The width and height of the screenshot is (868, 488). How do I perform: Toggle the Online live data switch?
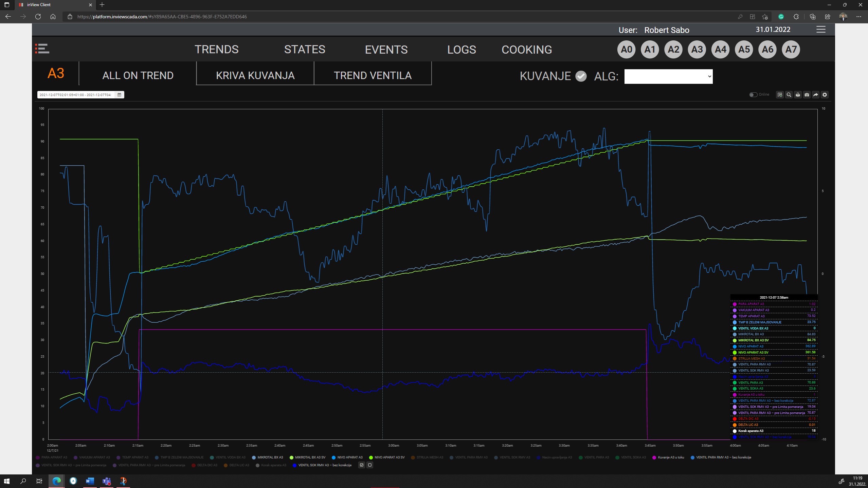753,95
